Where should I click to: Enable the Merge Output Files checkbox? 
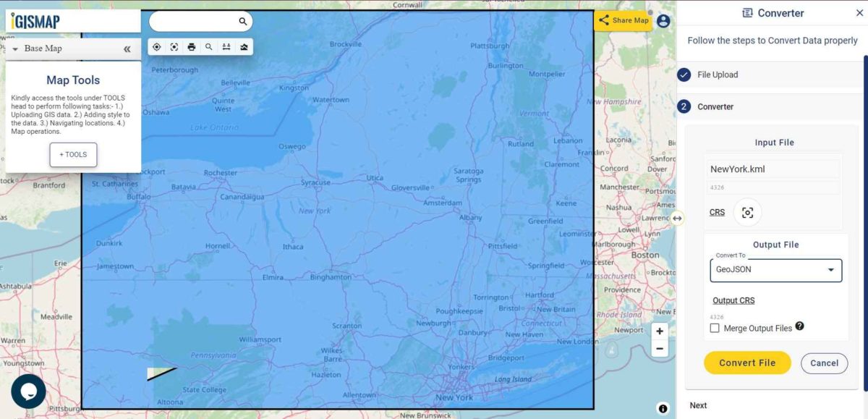[x=715, y=327]
